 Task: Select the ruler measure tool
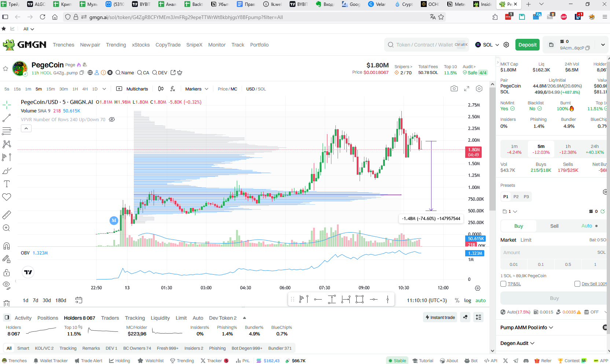(7, 215)
